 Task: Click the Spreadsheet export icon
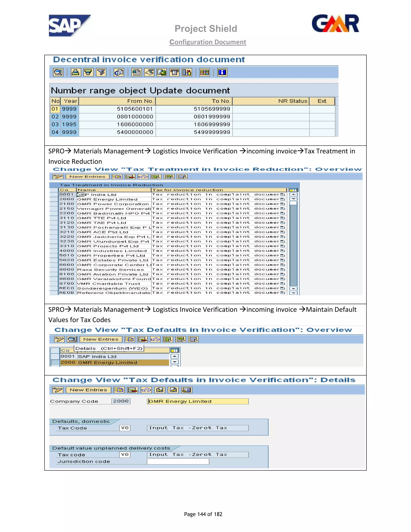(137, 72)
